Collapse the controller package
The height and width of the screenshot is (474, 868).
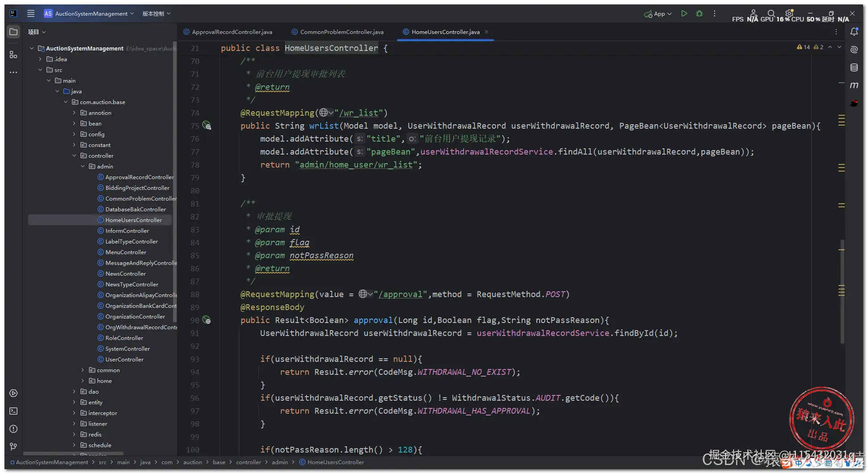(x=74, y=155)
